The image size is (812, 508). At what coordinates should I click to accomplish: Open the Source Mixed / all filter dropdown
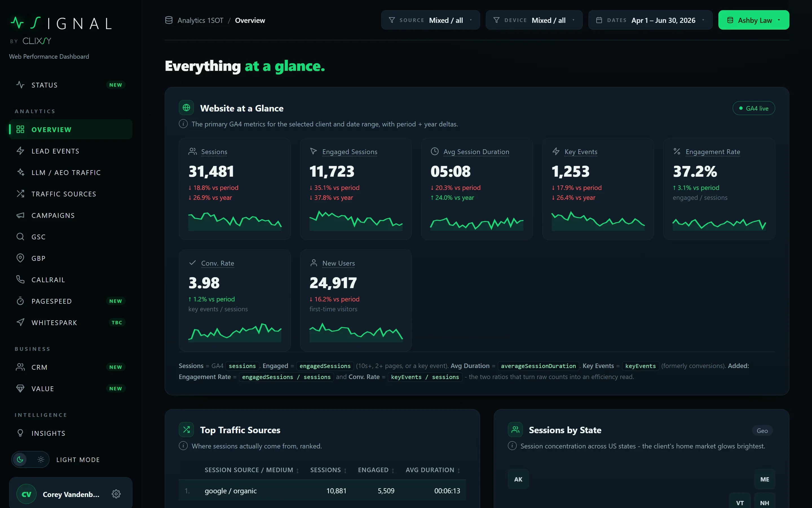click(x=431, y=20)
